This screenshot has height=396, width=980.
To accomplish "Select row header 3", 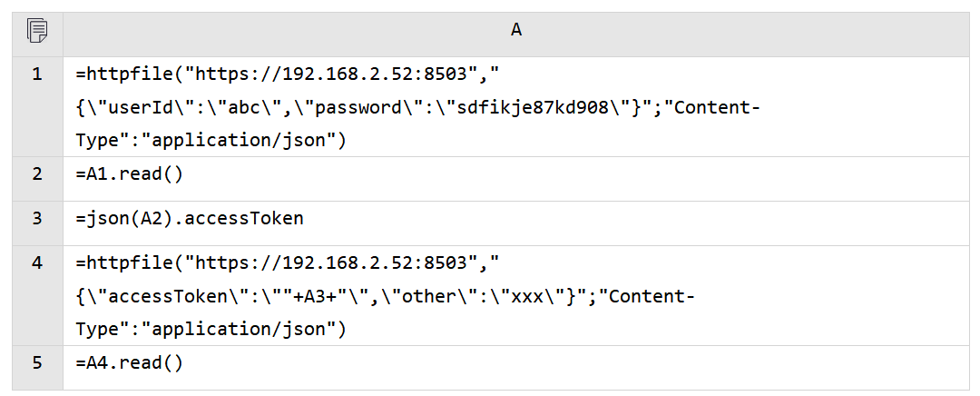I will coord(37,218).
